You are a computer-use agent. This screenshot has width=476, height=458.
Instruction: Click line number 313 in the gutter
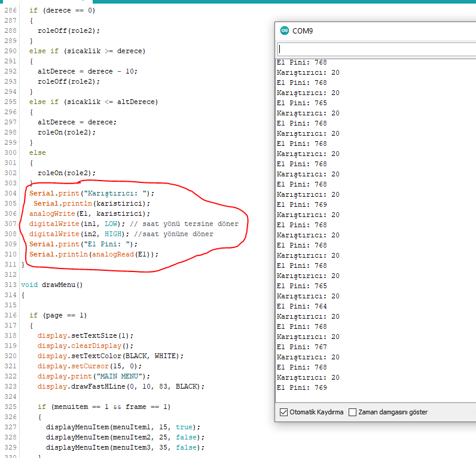click(x=9, y=285)
